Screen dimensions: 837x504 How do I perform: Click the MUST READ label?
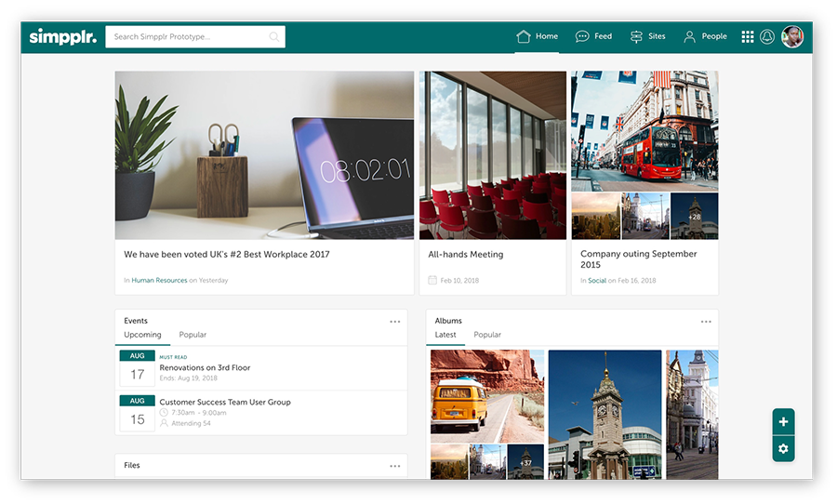[x=174, y=357]
